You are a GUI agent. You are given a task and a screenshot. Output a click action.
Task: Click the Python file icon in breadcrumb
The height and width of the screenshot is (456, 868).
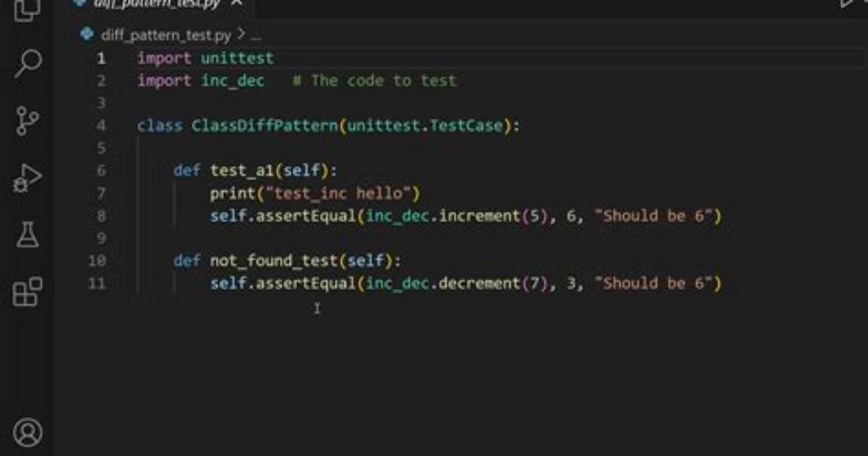[87, 35]
